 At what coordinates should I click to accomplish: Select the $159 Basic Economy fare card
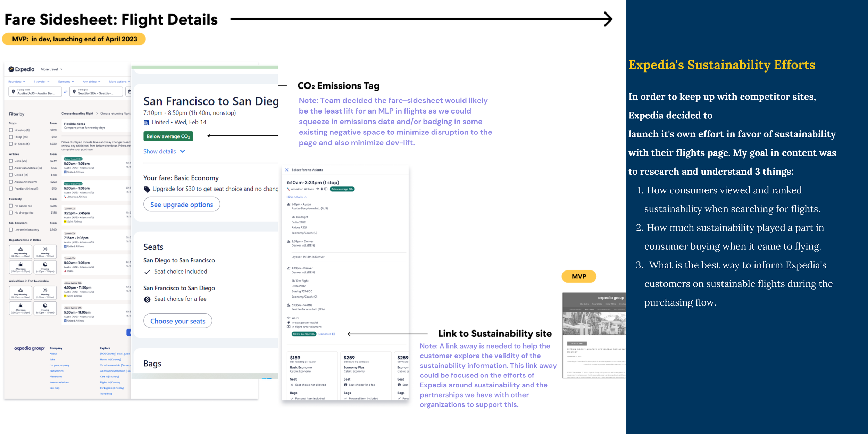tap(312, 376)
